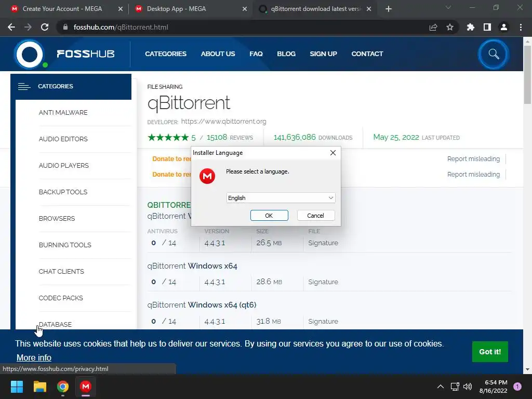Open the Chrome three-dot menu
The image size is (532, 399).
521,27
